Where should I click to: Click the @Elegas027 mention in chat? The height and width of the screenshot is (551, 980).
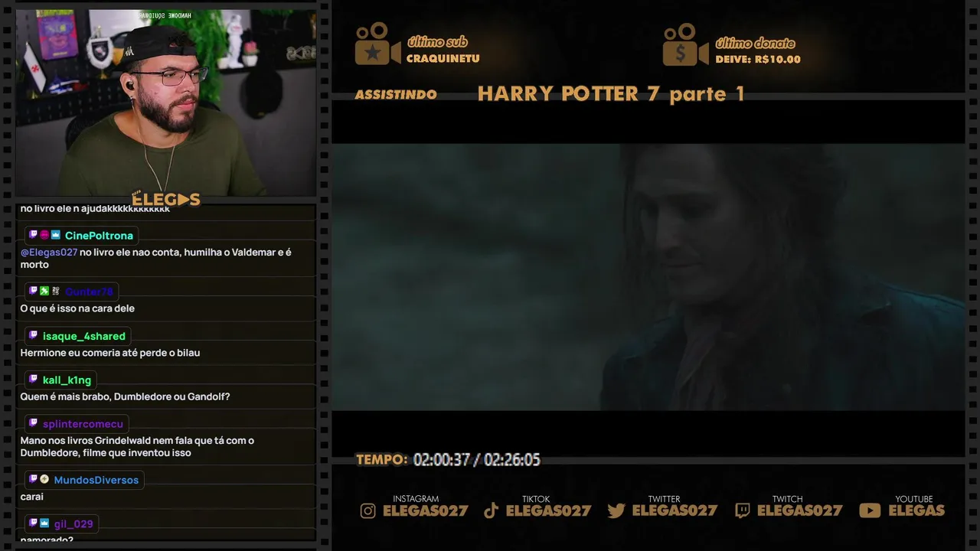[x=49, y=252]
